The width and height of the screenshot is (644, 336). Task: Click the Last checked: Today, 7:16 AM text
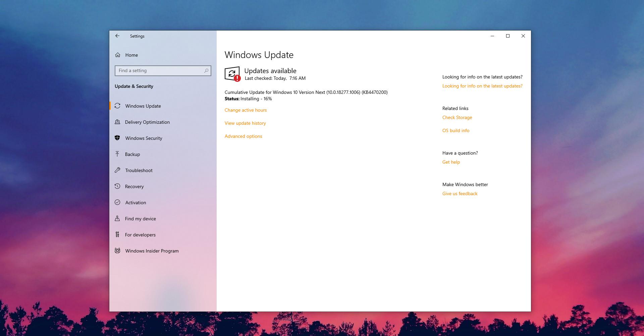pyautogui.click(x=275, y=78)
